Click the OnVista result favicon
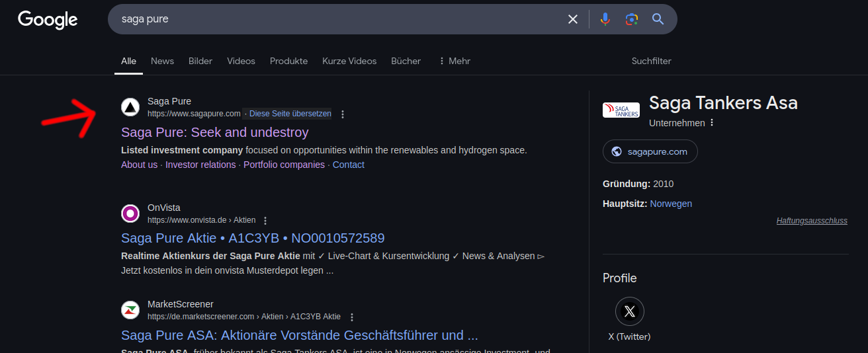 coord(130,214)
